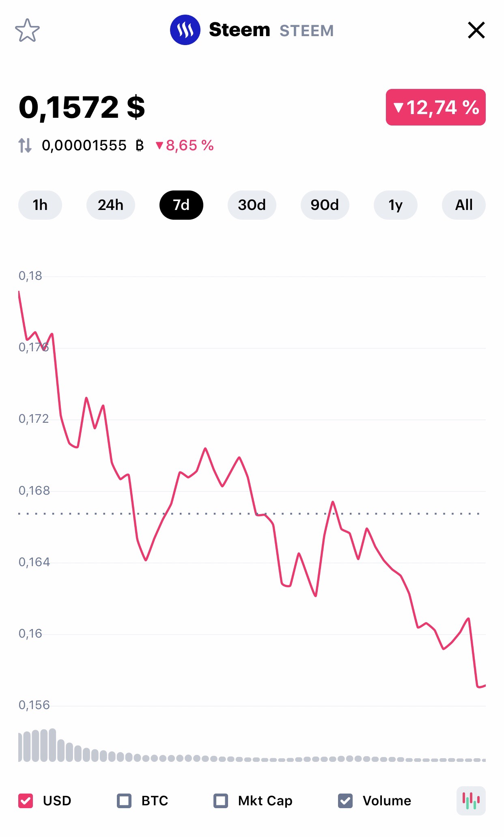
Task: Switch to 30d time range
Action: click(x=252, y=205)
